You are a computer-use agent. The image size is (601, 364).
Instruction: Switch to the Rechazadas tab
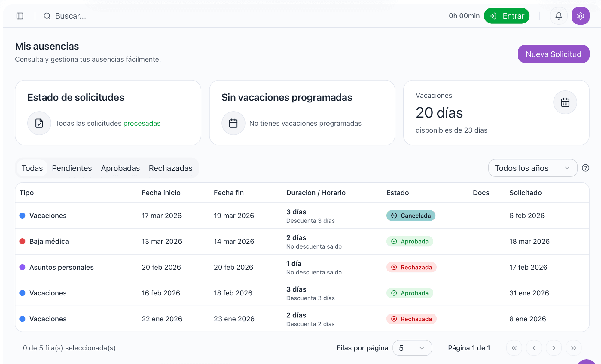170,168
